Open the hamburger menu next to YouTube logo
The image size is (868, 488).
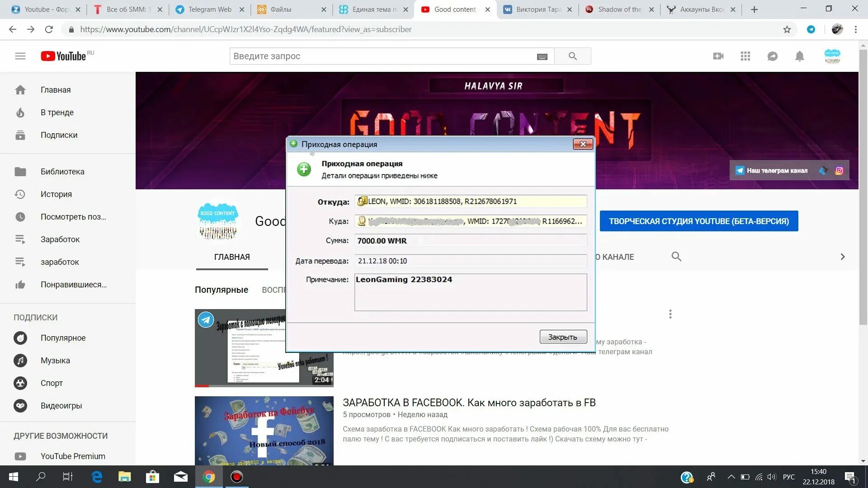[x=20, y=56]
